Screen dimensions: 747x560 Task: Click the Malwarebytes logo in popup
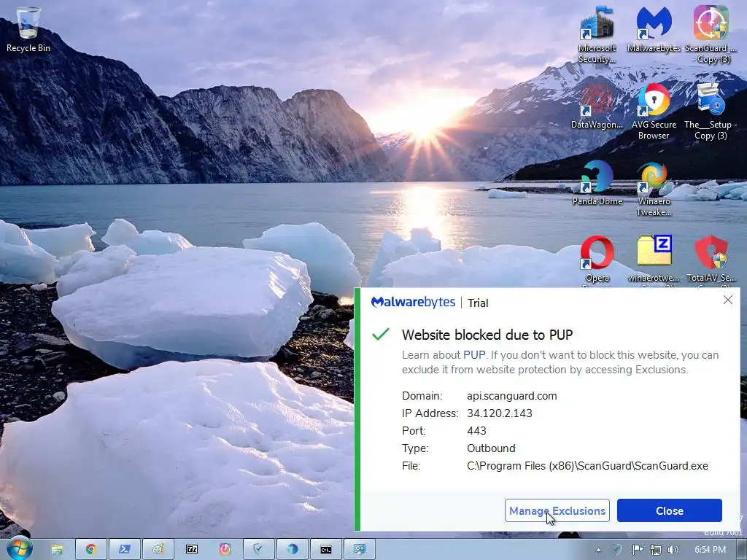[x=413, y=303]
